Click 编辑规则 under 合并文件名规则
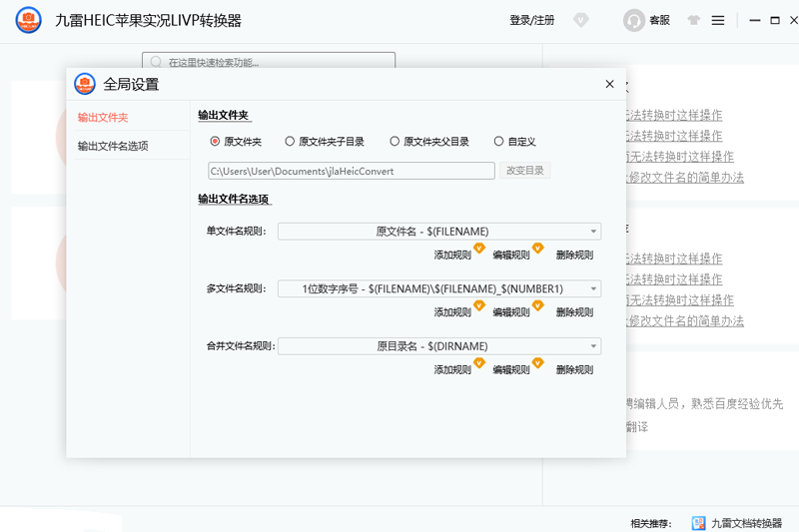The height and width of the screenshot is (532, 799). coord(511,370)
